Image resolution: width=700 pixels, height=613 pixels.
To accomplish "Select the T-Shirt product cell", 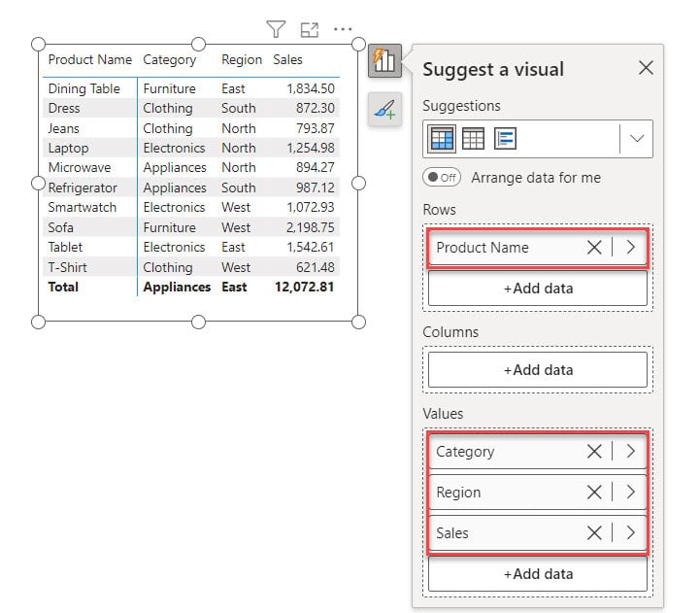I will (67, 267).
